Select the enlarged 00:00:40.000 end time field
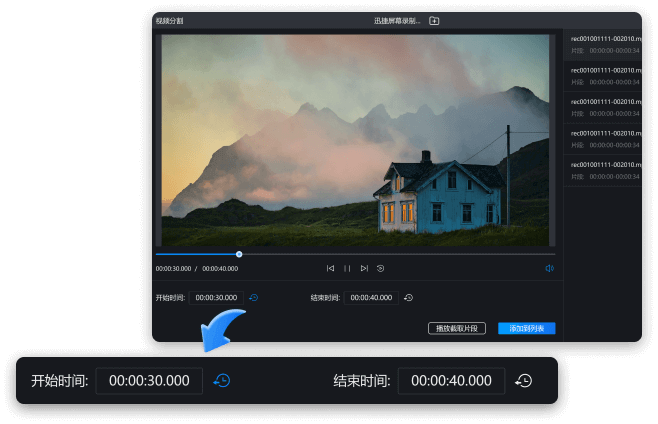Image resolution: width=658 pixels, height=424 pixels. coord(450,381)
